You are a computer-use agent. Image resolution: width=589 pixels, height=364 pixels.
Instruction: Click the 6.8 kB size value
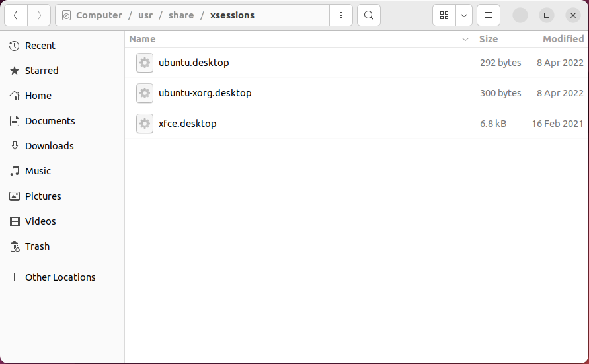[x=493, y=124]
